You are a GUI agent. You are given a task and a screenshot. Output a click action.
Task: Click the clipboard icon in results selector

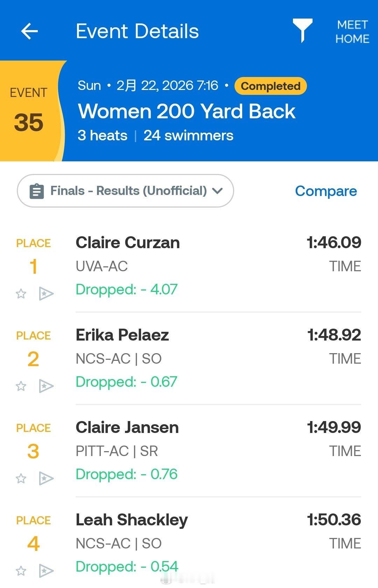pyautogui.click(x=37, y=191)
